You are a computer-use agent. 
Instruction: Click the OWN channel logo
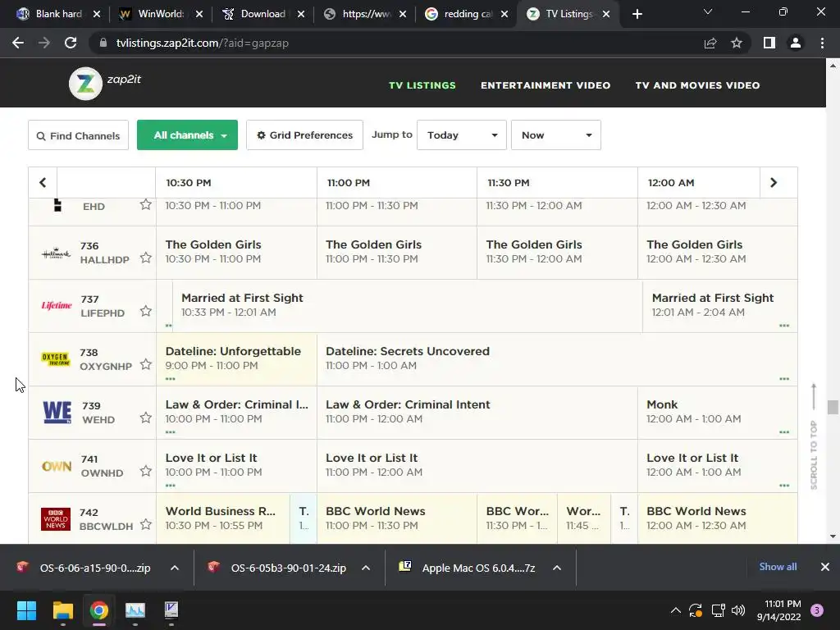57,466
